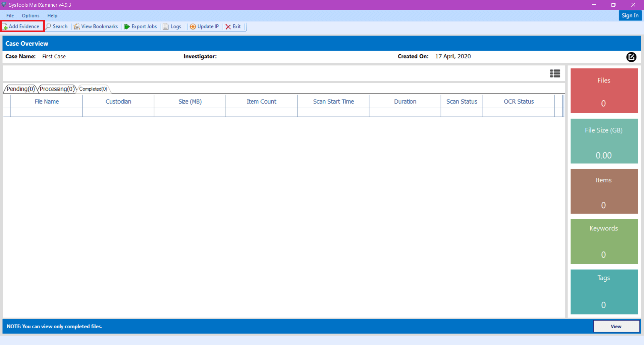Viewport: 644px width, 345px height.
Task: Click the Add Evidence toolbar icon
Action: coord(5,26)
